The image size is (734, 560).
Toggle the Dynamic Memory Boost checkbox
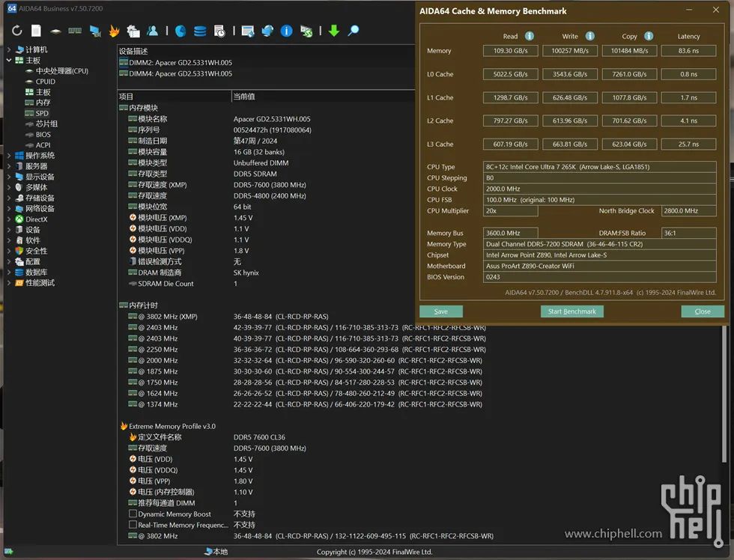click(133, 514)
